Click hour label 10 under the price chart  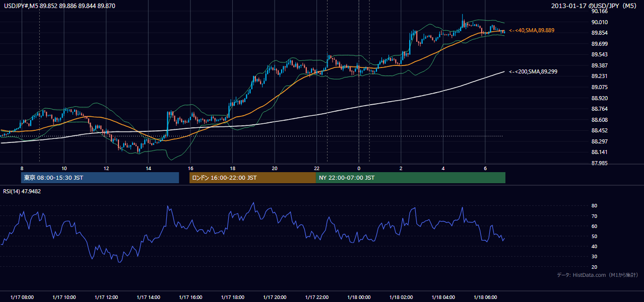click(x=64, y=168)
